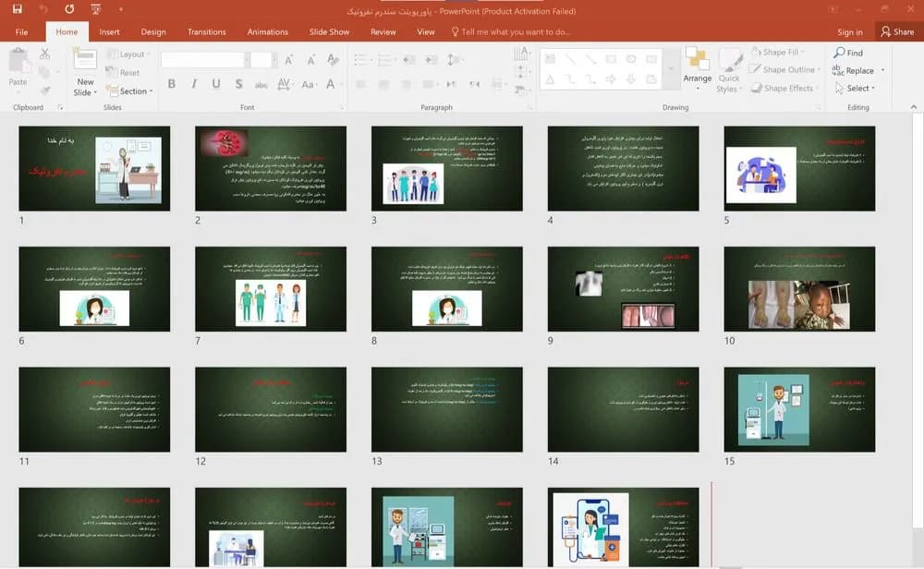Screen dimensions: 924x569
Task: Click the Reset slide button
Action: coord(123,72)
